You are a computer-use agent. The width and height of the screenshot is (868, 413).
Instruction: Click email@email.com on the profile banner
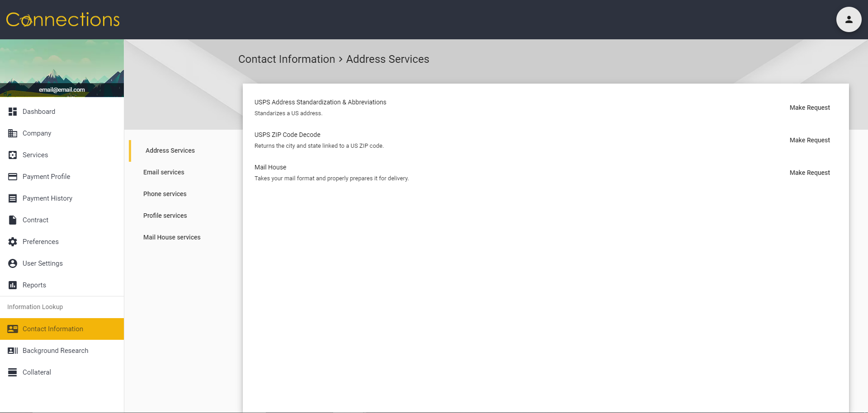pyautogui.click(x=62, y=89)
